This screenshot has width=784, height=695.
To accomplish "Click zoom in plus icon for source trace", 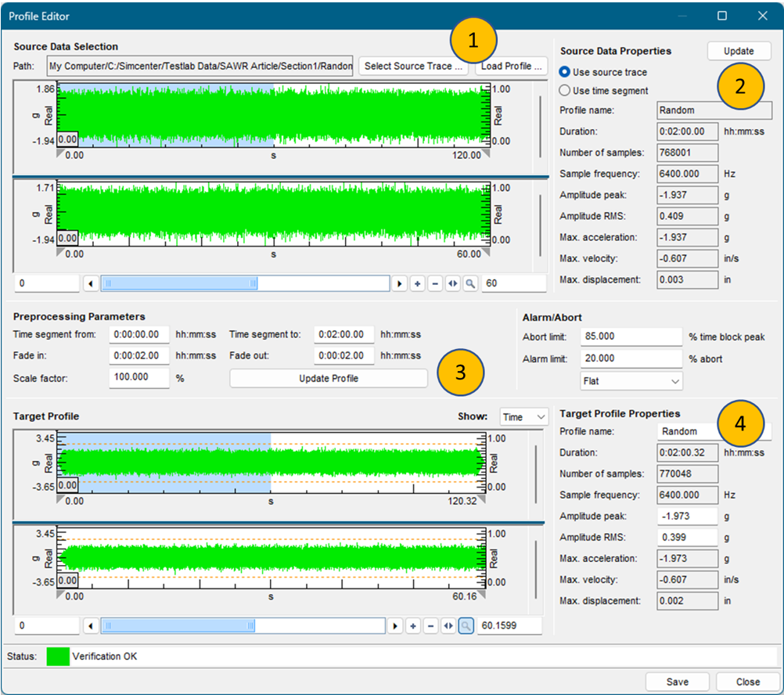I will tap(418, 283).
